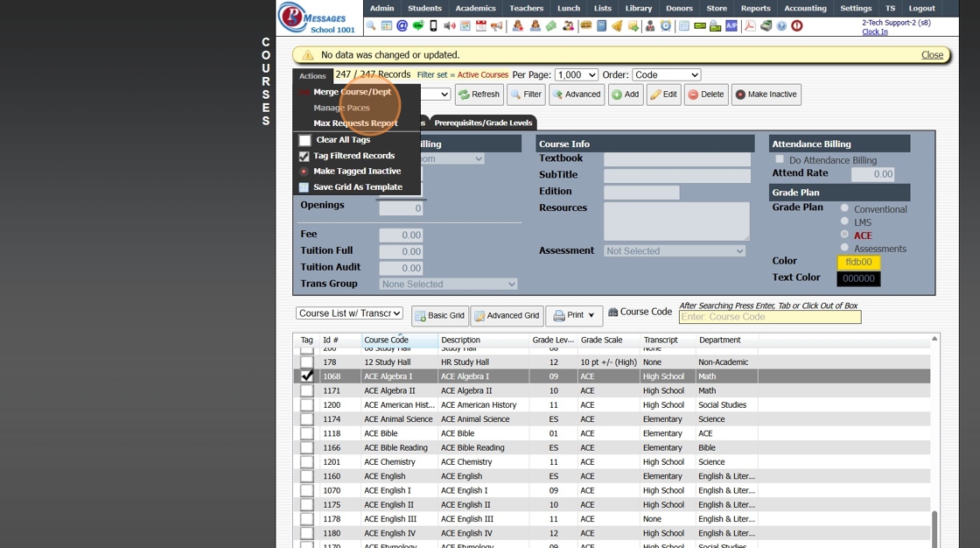Click the mobile phone icon in toolbar
Screen dimensions: 980x548
433,26
